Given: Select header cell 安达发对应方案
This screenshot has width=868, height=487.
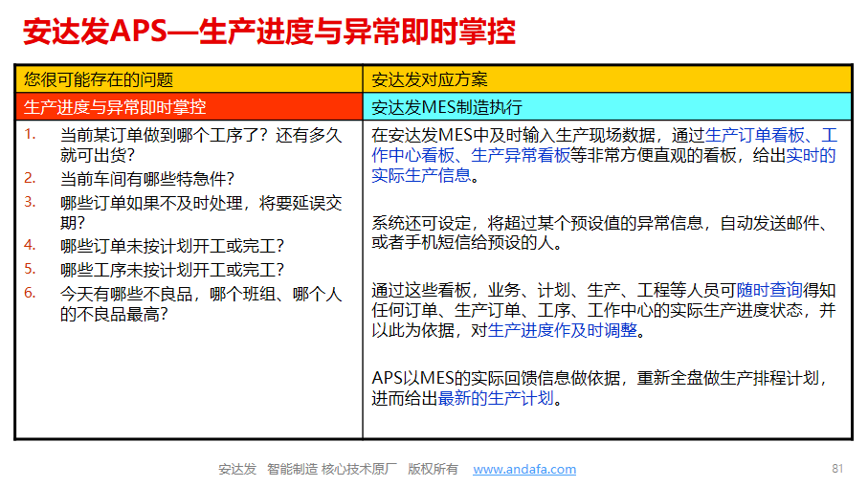Looking at the screenshot, I should click(x=608, y=79).
